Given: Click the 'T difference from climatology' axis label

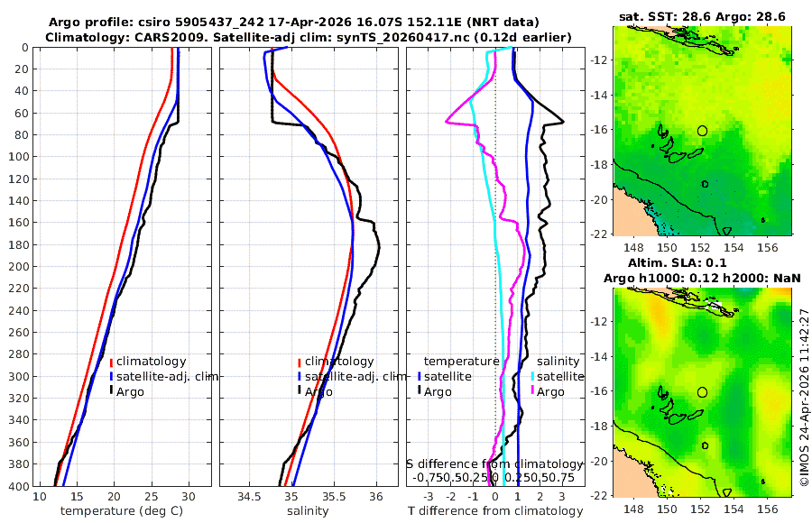Looking at the screenshot, I should (x=495, y=510).
